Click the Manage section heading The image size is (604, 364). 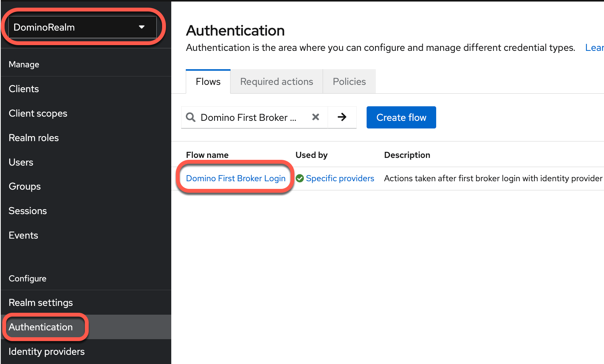24,65
